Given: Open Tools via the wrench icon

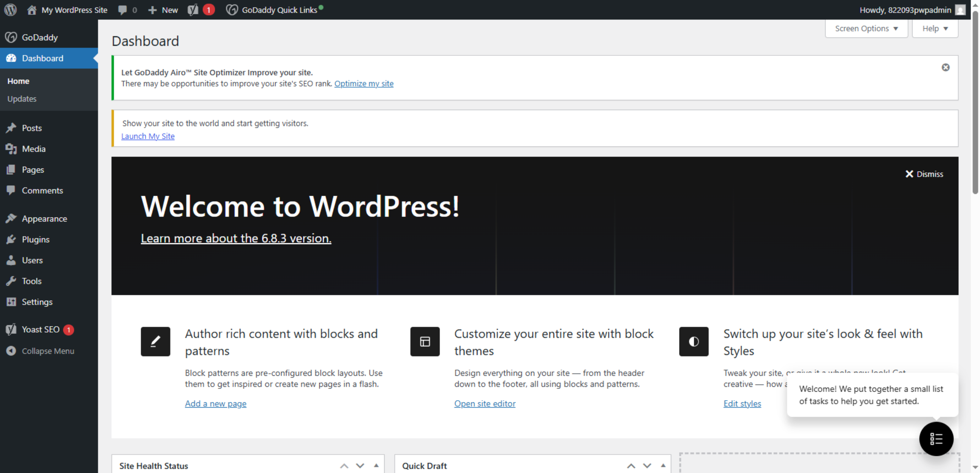Looking at the screenshot, I should coord(11,281).
